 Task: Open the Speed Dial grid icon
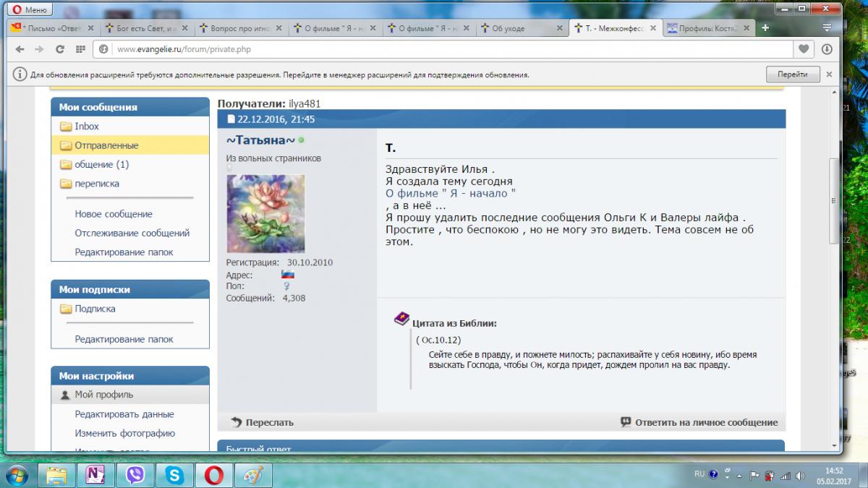click(80, 49)
